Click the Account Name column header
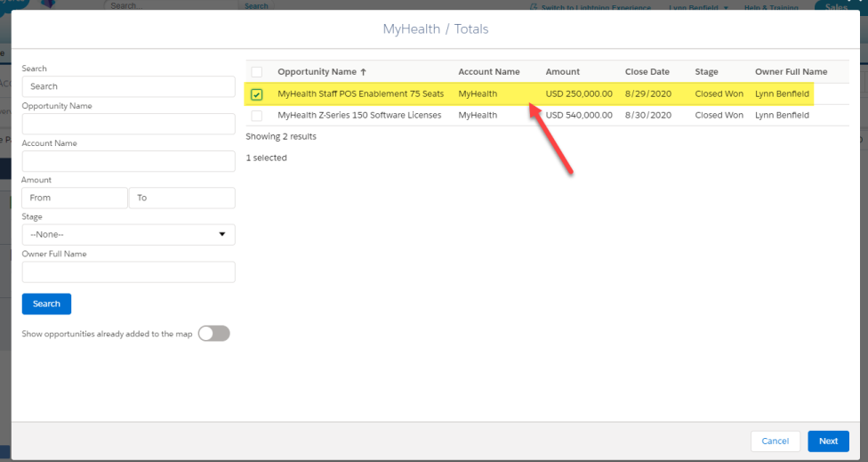Viewport: 868px width, 462px height. (489, 72)
